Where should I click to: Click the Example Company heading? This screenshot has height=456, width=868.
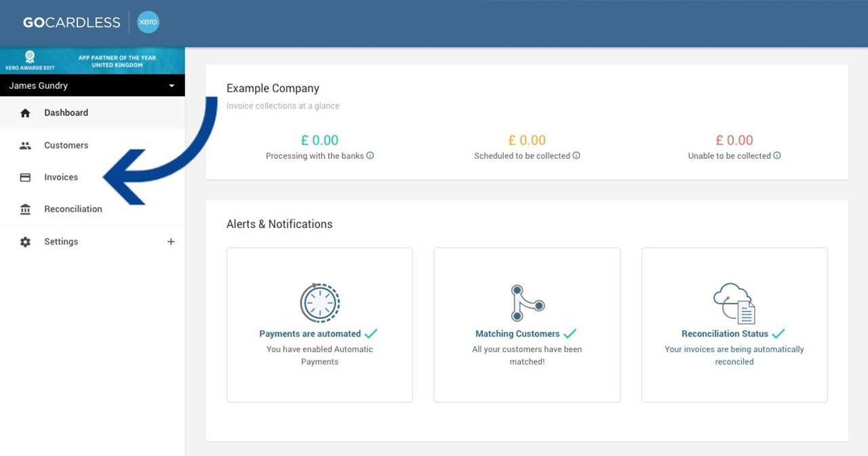coord(273,88)
